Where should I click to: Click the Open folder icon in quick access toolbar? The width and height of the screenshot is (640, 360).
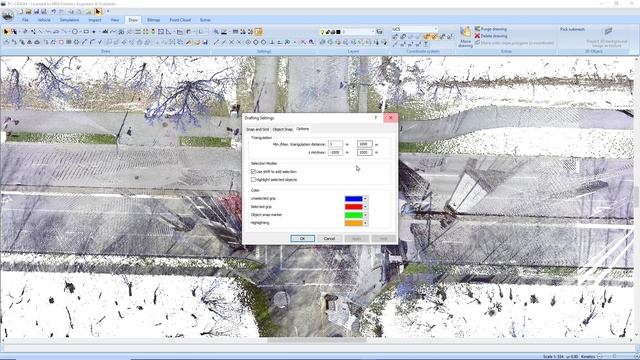click(29, 12)
